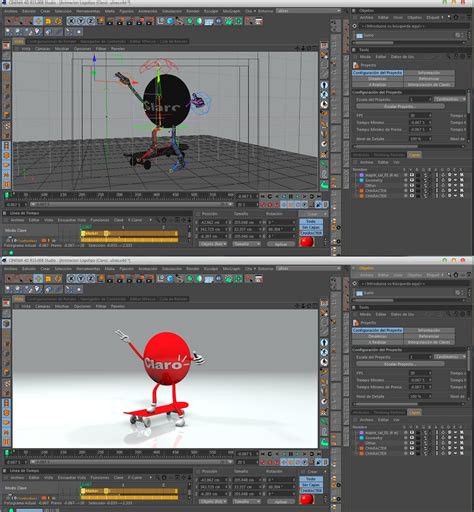Screen dimensions: 474x512
Task: Click the red Record keyframe button under the rig viewport
Action: point(263,204)
